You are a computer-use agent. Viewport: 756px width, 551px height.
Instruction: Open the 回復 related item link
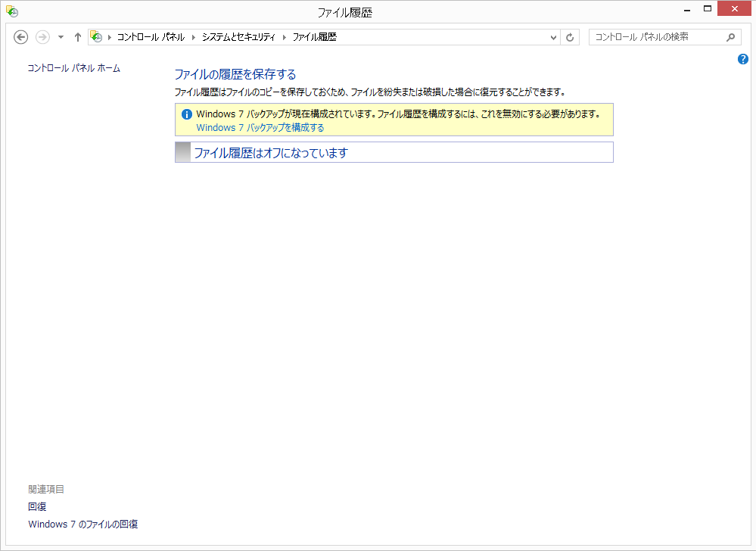tap(37, 507)
